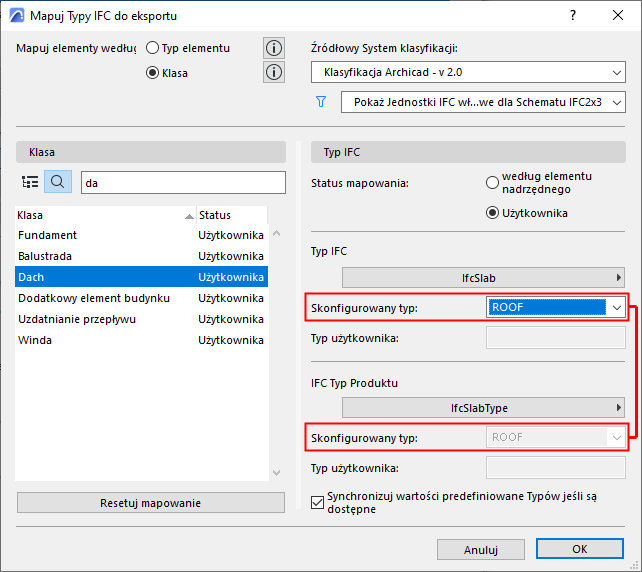Select the Klasa mapping radio button
The width and height of the screenshot is (642, 572).
(153, 72)
